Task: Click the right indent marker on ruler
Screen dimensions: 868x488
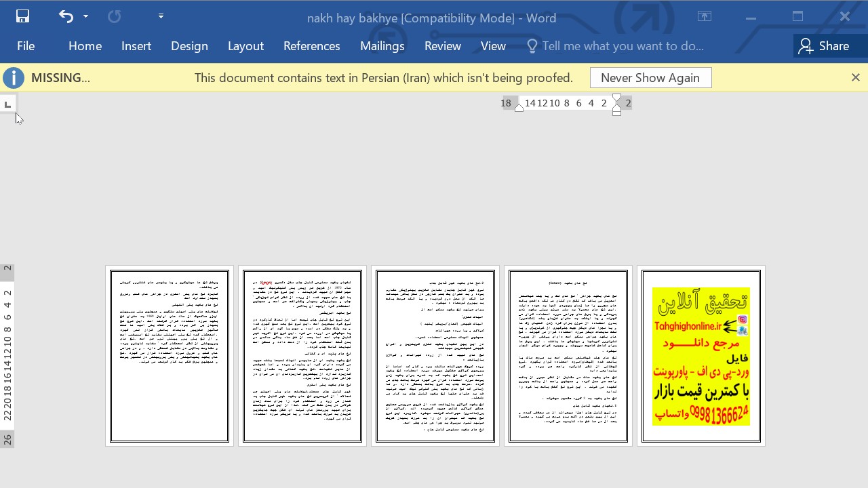Action: [519, 108]
